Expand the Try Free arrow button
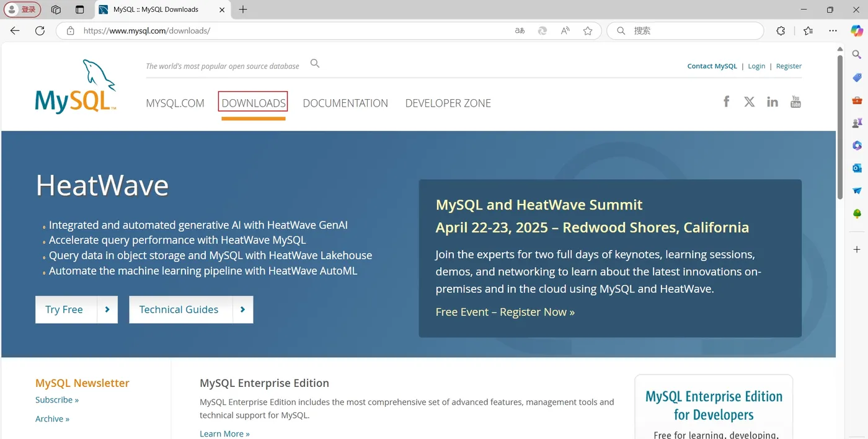The image size is (868, 439). pos(107,309)
